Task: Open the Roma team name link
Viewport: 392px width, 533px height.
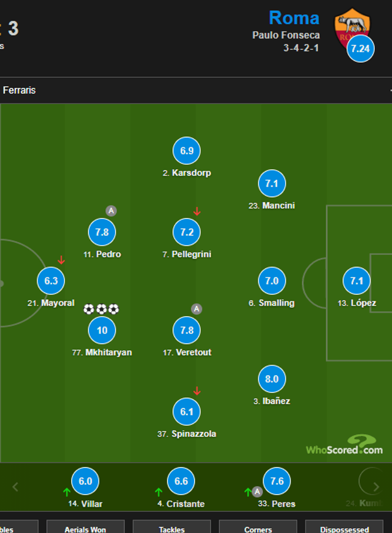Action: coord(294,18)
